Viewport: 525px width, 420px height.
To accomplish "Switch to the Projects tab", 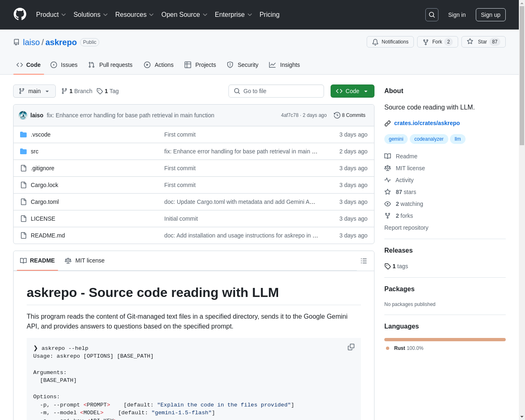I will coord(200,65).
